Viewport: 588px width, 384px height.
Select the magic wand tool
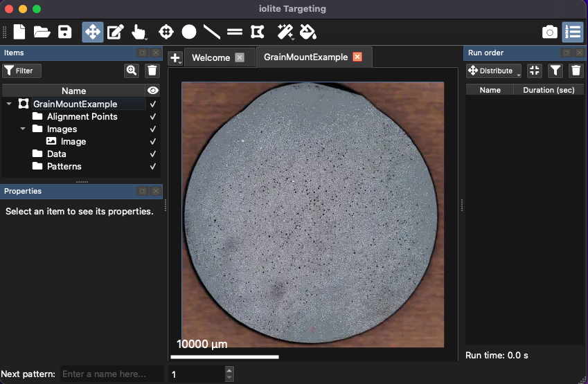coord(285,32)
